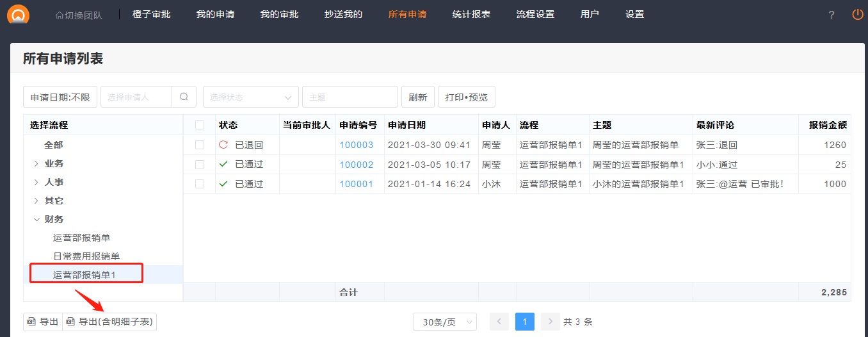Click the 导出 Excel export button
This screenshot has width=868, height=337.
pos(43,322)
